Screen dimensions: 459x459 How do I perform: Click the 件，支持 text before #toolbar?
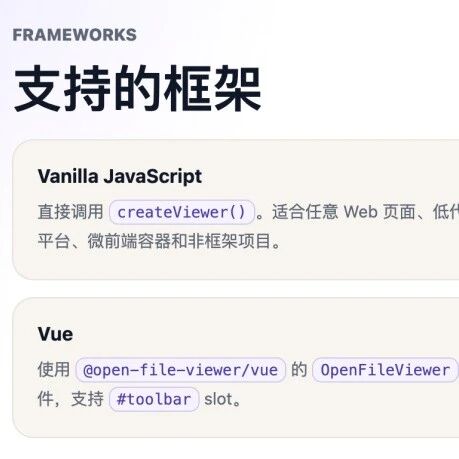pyautogui.click(x=71, y=399)
